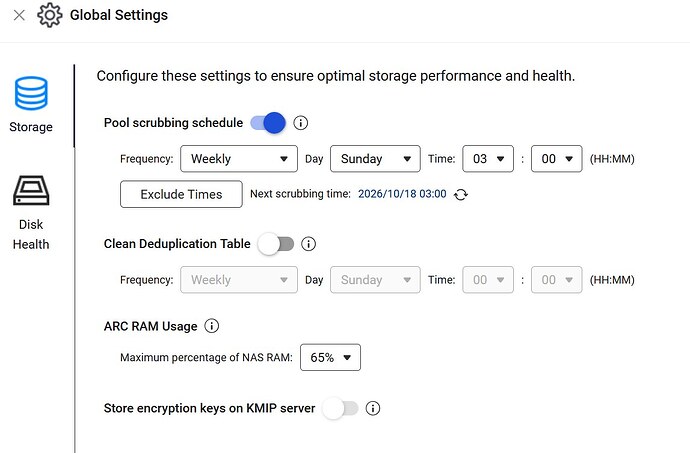690x453 pixels.
Task: Open the scrubbing Frequency Weekly dropdown
Action: point(239,159)
